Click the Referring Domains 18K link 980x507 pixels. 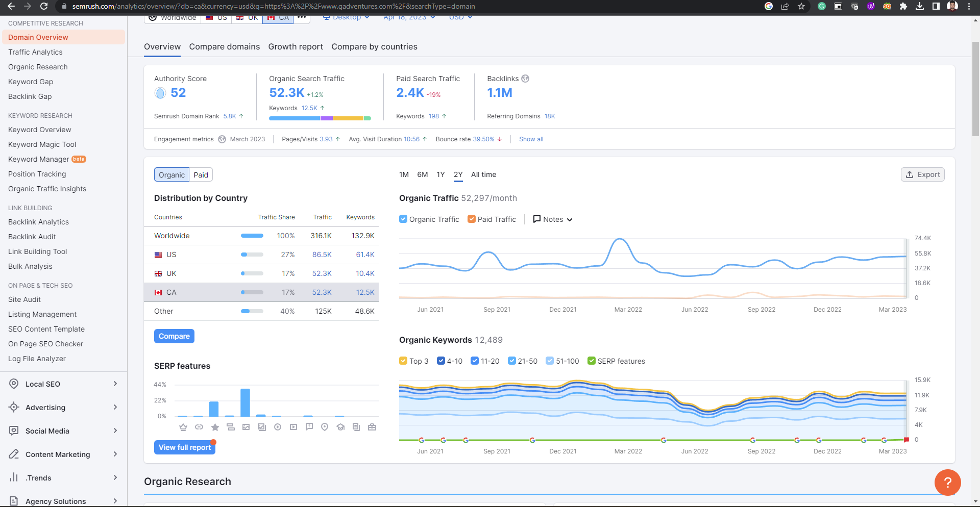click(x=550, y=116)
